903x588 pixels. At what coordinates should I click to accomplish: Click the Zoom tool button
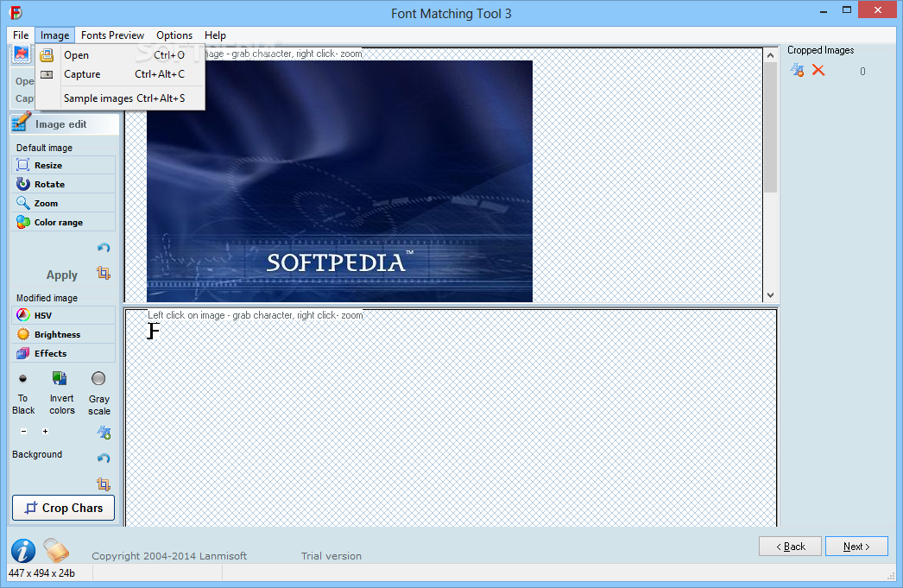click(x=63, y=203)
